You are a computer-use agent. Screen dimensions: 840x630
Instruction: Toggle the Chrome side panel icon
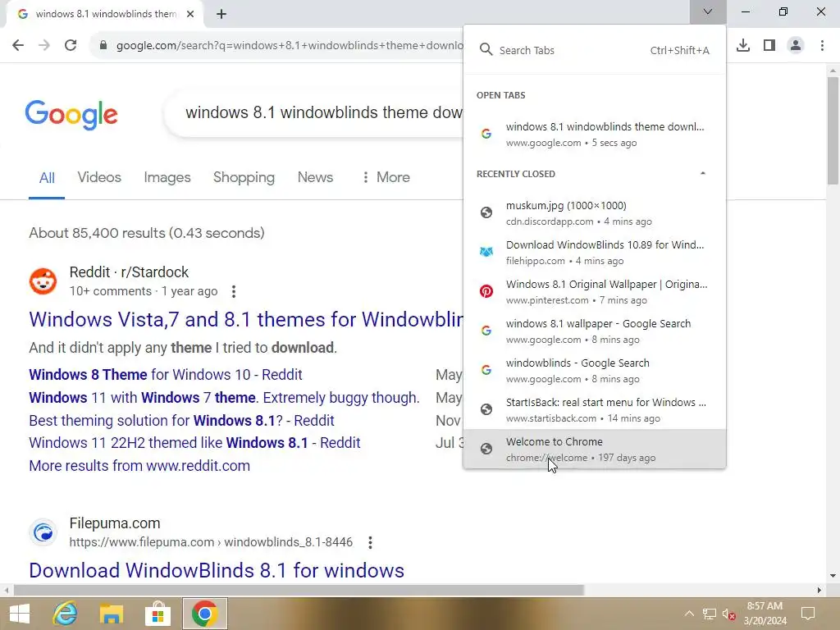point(769,45)
